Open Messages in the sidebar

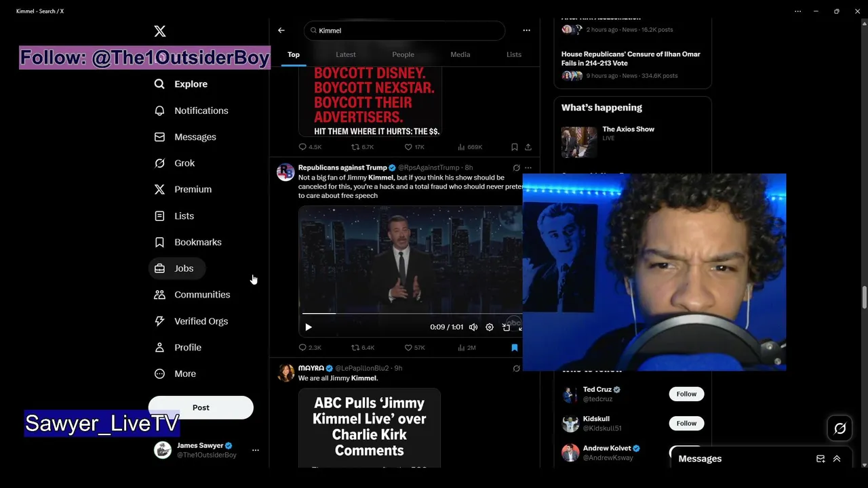pyautogui.click(x=185, y=137)
